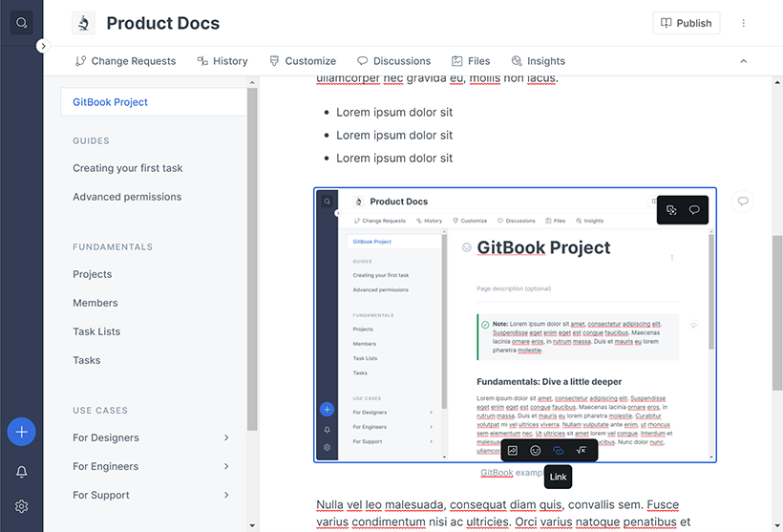Select the embedded GitBook screenshot image
This screenshot has width=783, height=532.
(515, 325)
